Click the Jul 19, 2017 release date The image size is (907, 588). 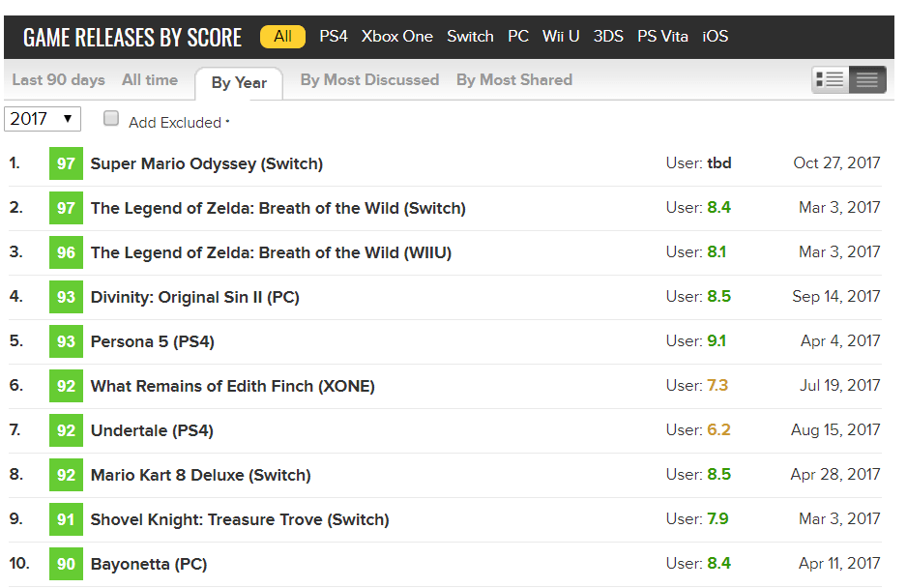click(840, 386)
